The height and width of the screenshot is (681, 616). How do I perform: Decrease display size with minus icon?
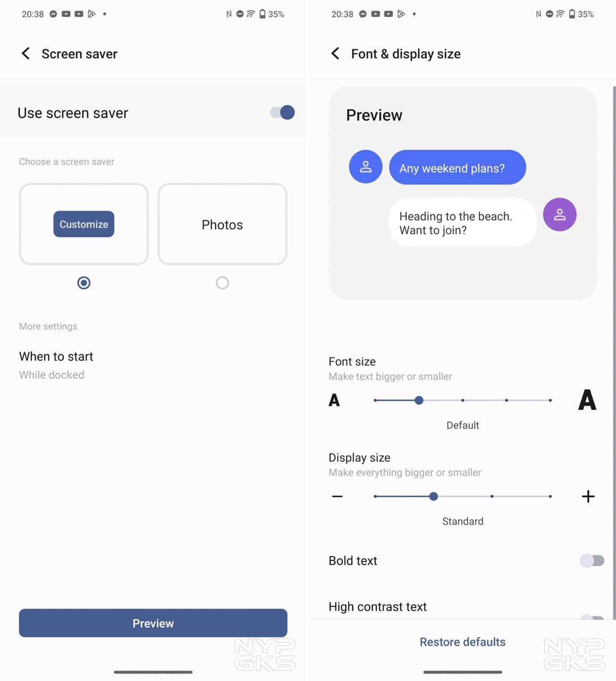pos(337,496)
